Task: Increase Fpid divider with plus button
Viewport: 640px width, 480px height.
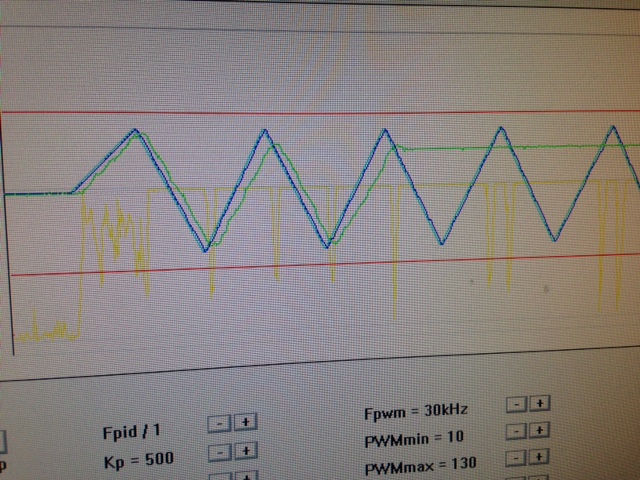Action: [x=246, y=422]
